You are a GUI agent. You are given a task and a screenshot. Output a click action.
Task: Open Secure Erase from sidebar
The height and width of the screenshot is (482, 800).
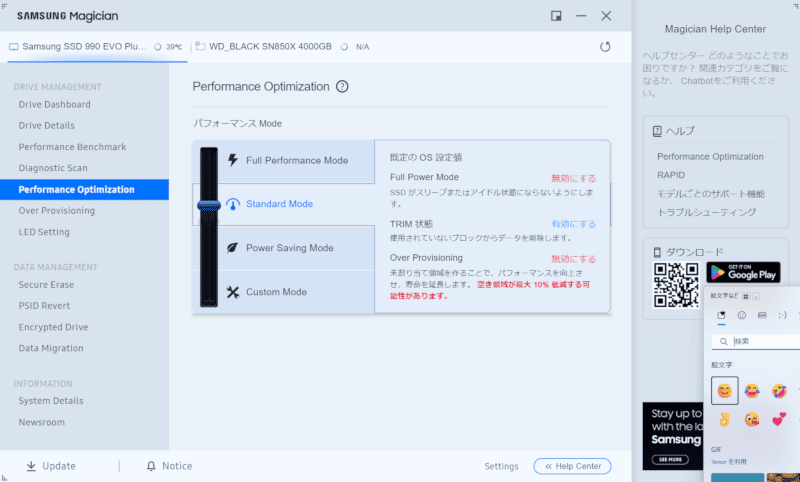(x=46, y=284)
